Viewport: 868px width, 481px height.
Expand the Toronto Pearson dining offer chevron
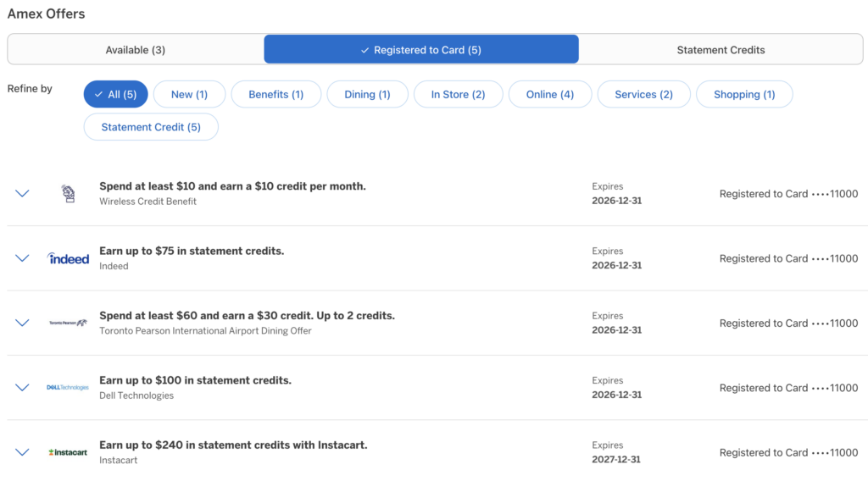tap(22, 323)
